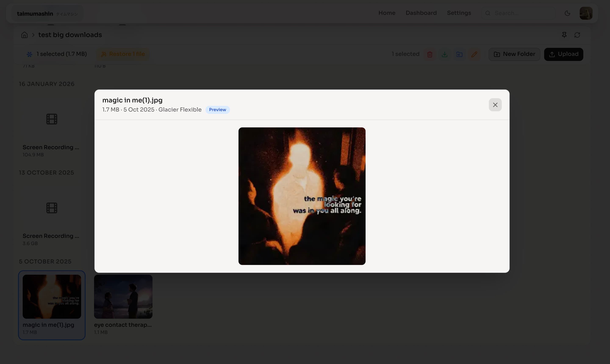The height and width of the screenshot is (364, 610).
Task: Open the Dashboard nav item
Action: (421, 13)
